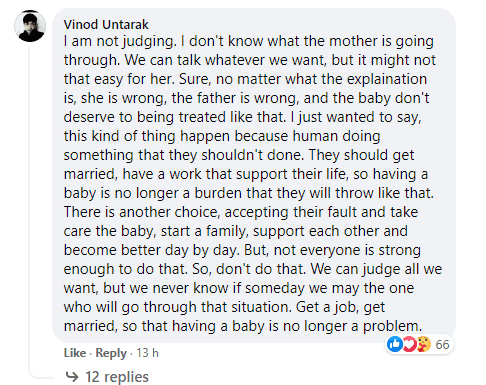Select the blue thumbs-up reaction icon
The width and height of the screenshot is (486, 385).
395,344
